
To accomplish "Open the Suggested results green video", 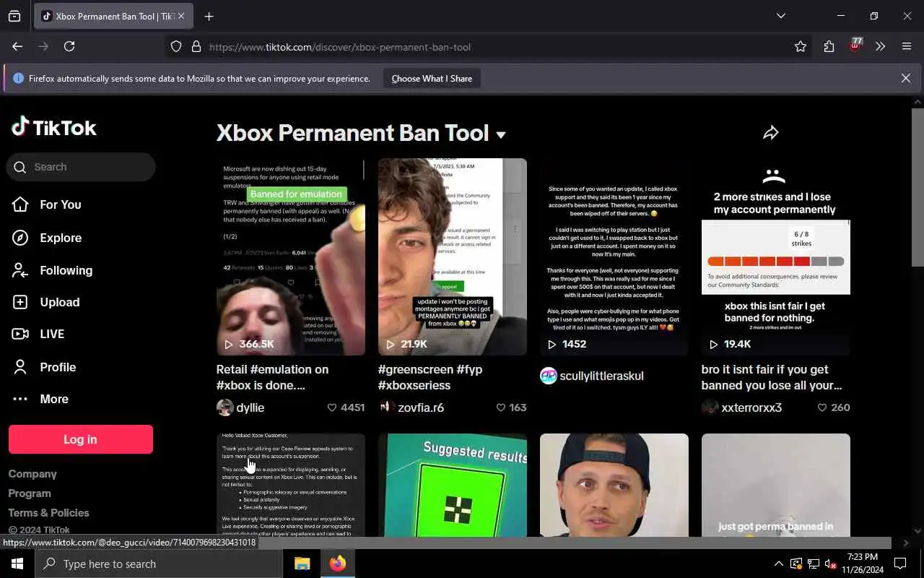I will click(453, 486).
